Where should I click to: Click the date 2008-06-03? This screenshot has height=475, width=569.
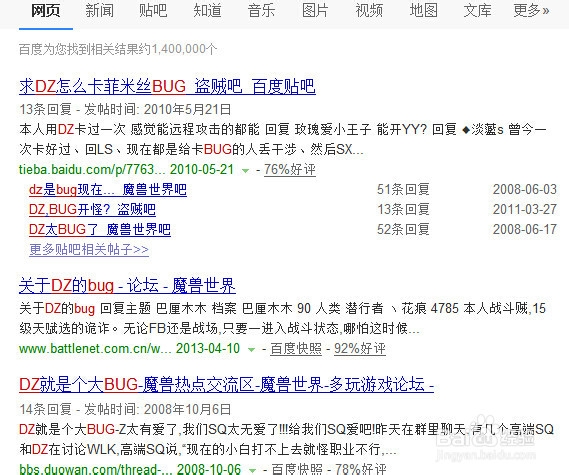point(525,189)
